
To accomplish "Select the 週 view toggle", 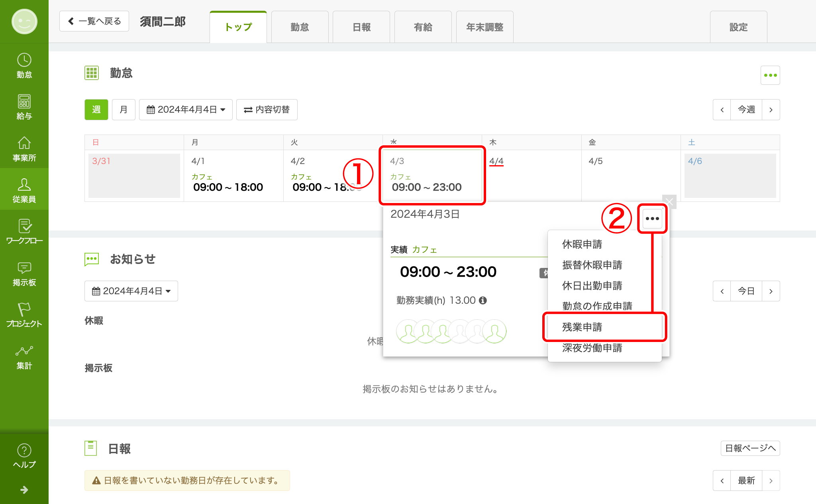I will point(96,109).
